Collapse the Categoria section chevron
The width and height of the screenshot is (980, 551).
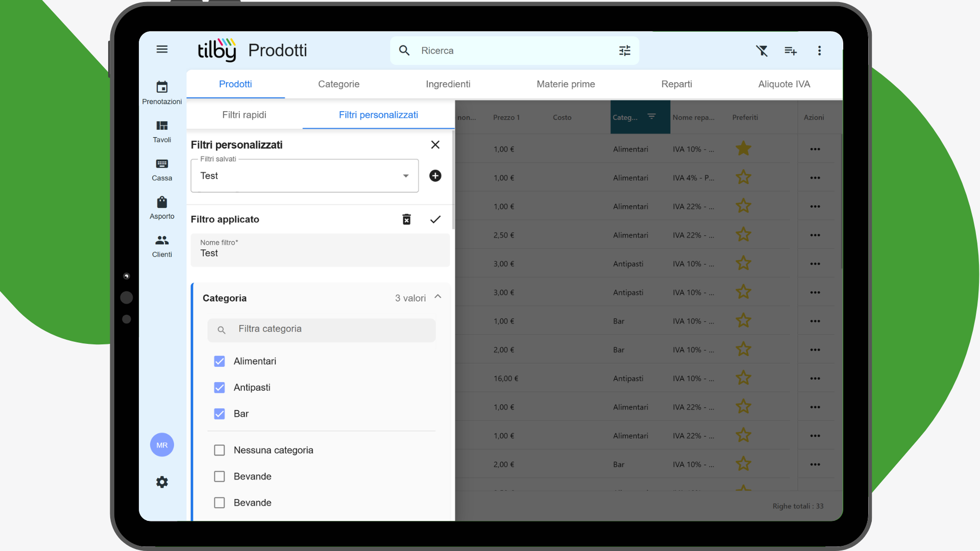[438, 297]
